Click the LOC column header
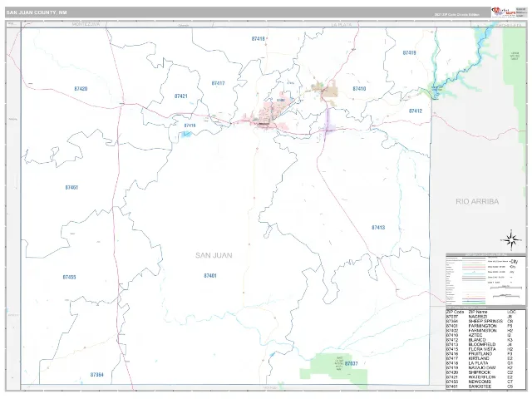This screenshot has height=399, width=532. tap(511, 312)
